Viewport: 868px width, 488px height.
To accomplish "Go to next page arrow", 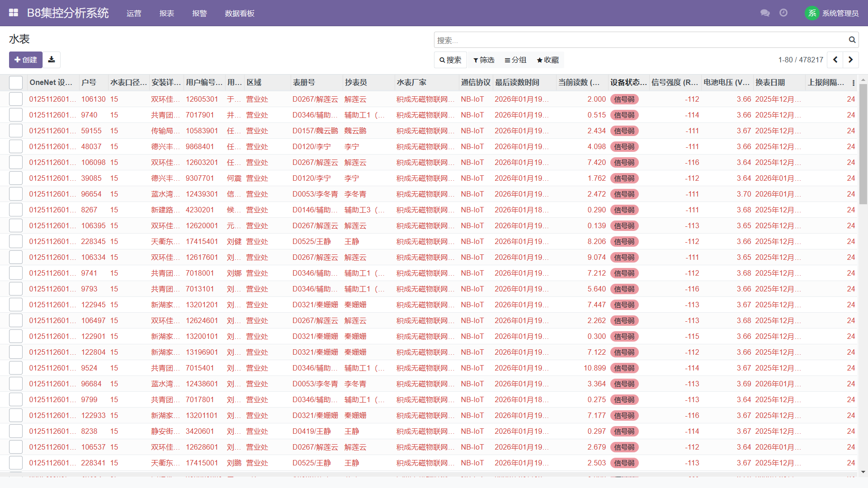I will click(851, 60).
